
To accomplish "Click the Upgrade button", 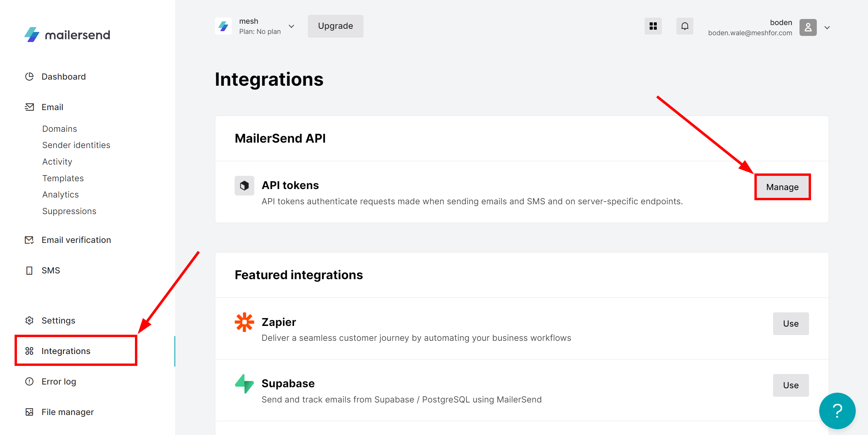I will point(336,26).
